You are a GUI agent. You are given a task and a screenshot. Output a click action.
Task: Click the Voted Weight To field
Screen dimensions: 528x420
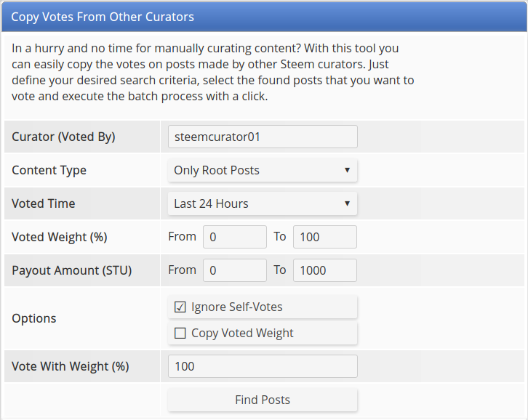(x=324, y=237)
